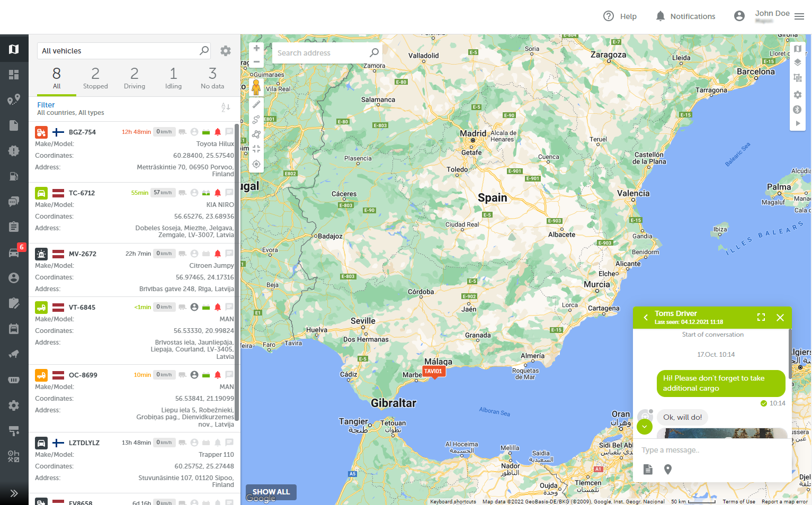
Task: Select the ruler distance measurement tool
Action: point(256,104)
